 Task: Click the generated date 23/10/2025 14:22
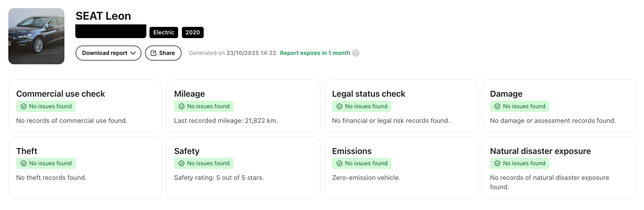[x=251, y=53]
